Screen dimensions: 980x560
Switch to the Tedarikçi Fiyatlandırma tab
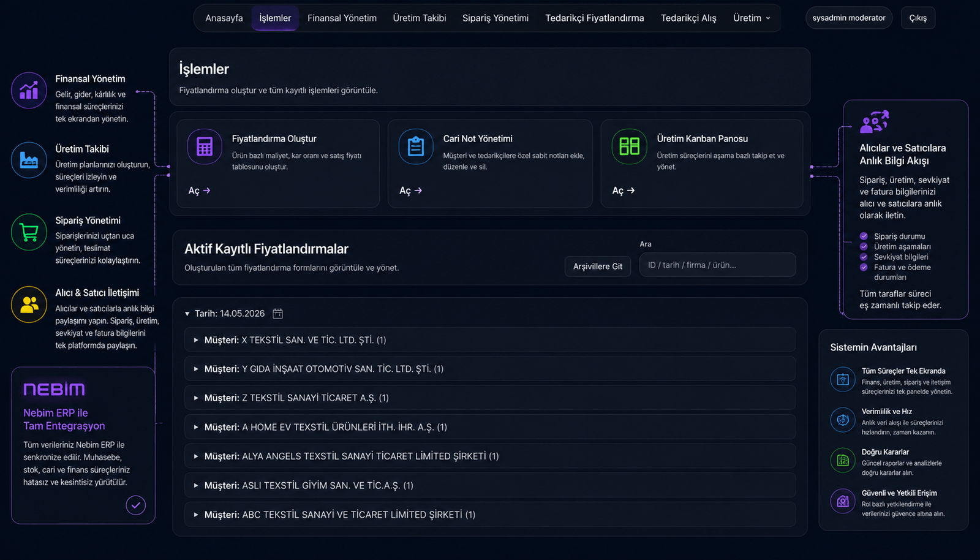595,18
